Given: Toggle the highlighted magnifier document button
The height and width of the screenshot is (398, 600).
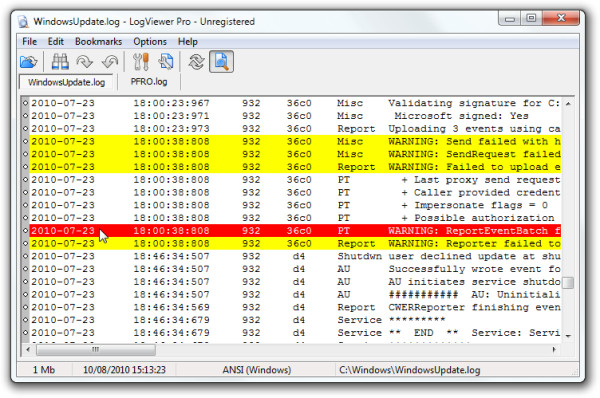Looking at the screenshot, I should click(x=221, y=62).
